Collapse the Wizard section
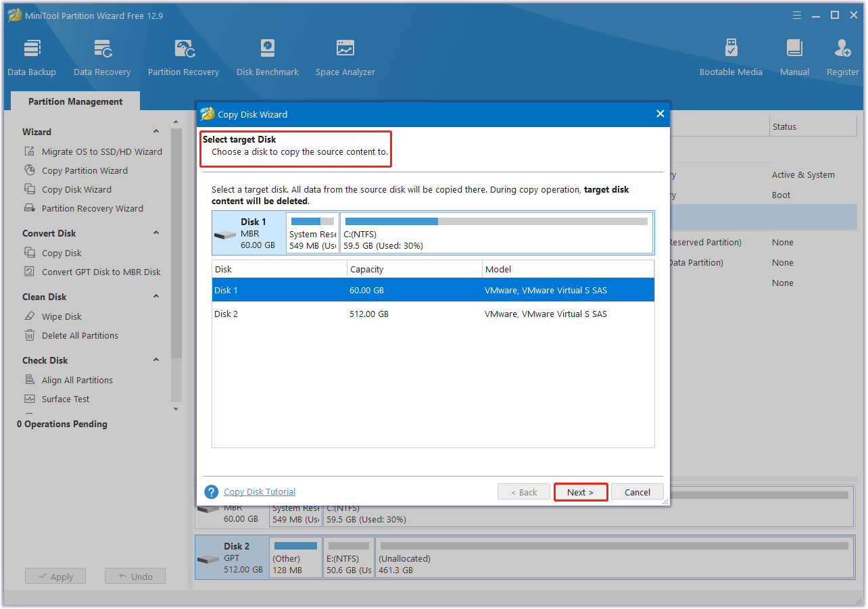868x609 pixels. coord(156,130)
